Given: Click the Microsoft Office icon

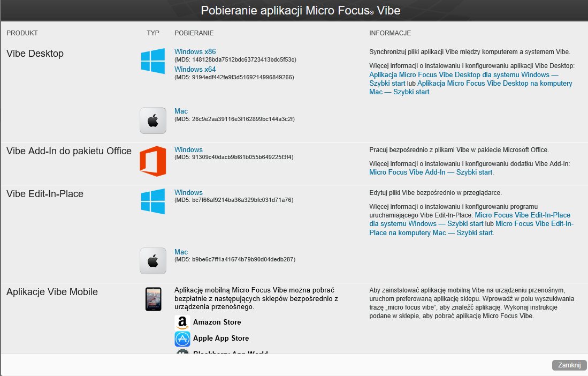Looking at the screenshot, I should click(x=153, y=161).
